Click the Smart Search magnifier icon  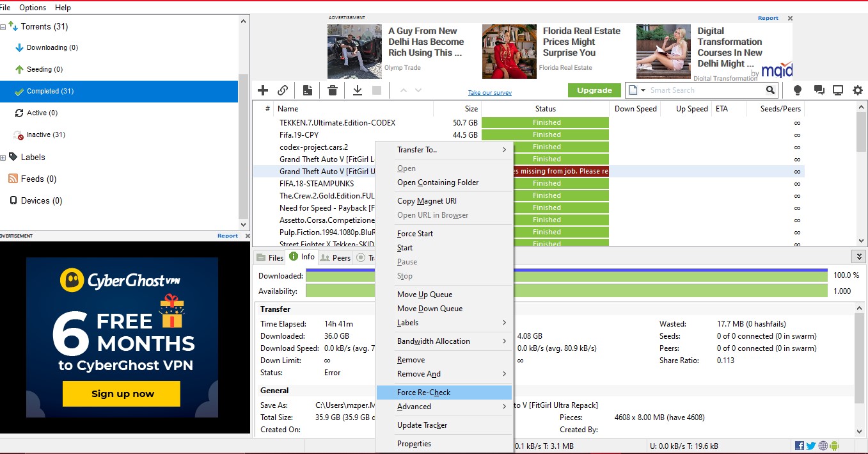coord(771,90)
